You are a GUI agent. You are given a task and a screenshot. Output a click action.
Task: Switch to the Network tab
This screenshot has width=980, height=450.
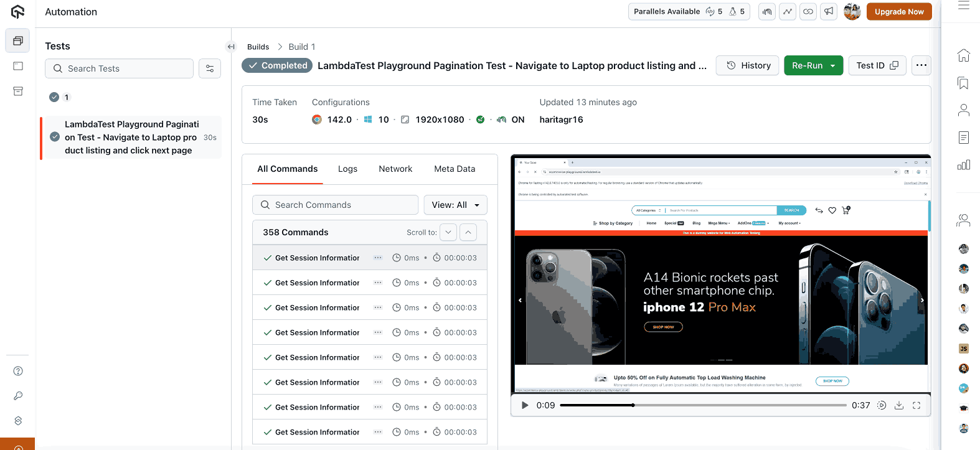coord(395,169)
